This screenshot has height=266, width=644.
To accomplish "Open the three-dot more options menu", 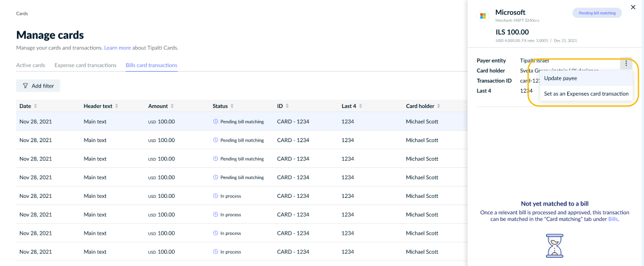I will pyautogui.click(x=626, y=63).
